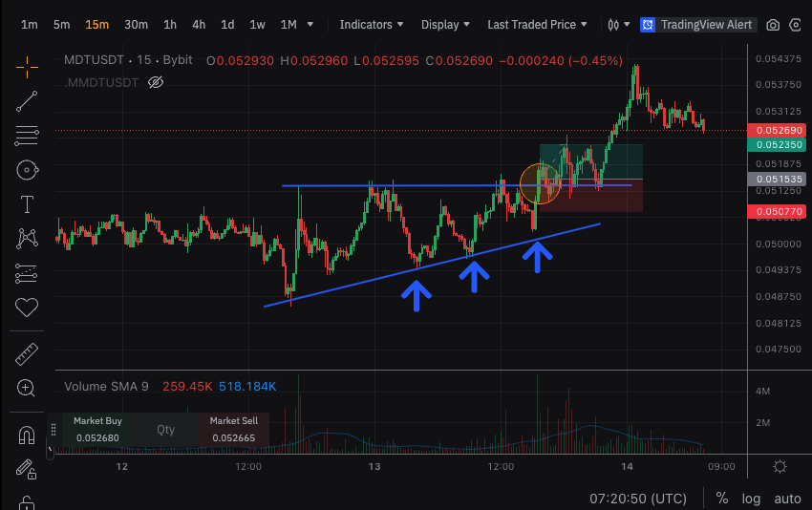The width and height of the screenshot is (812, 510).
Task: Switch to the 30m timeframe
Action: [x=136, y=24]
